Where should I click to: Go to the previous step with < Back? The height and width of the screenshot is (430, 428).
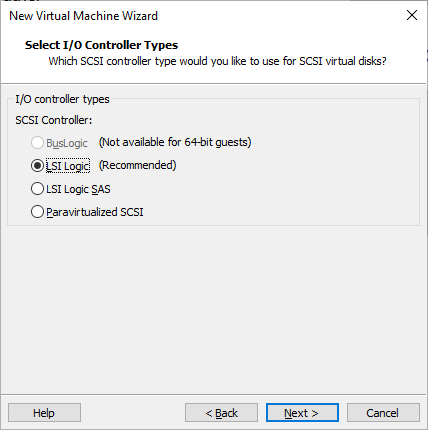point(221,413)
